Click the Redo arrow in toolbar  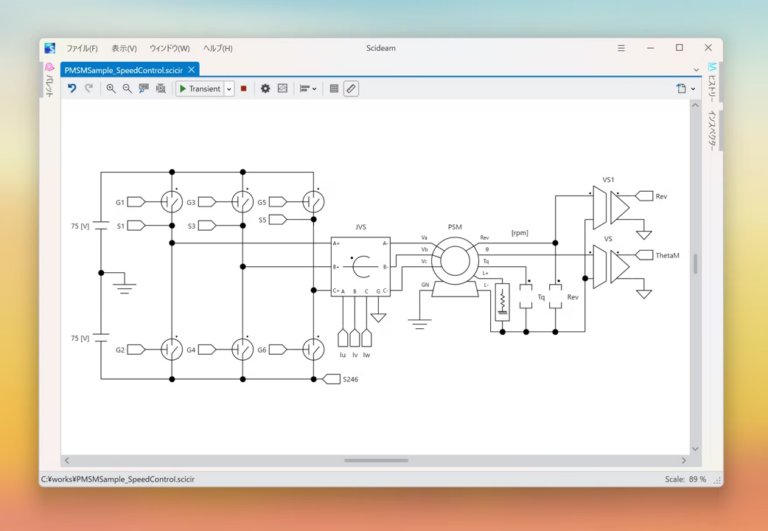click(x=88, y=88)
